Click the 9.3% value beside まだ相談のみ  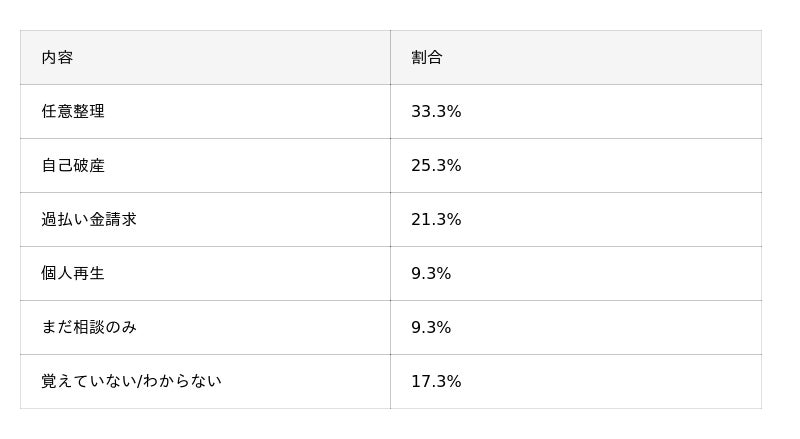click(x=431, y=328)
